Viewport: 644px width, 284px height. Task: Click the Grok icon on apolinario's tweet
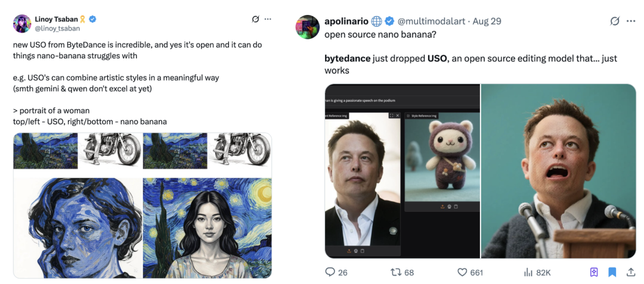(x=614, y=21)
